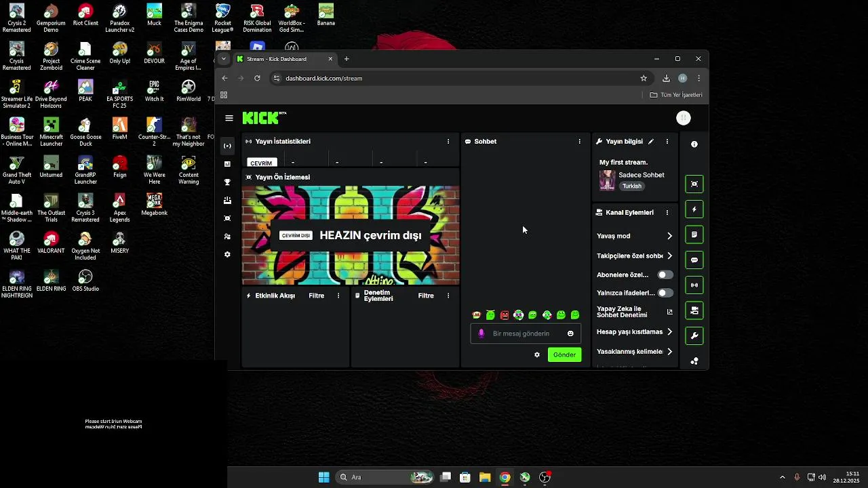Toggle the activity feed lightning widget button
Viewport: 868px width, 488px height.
(694, 209)
